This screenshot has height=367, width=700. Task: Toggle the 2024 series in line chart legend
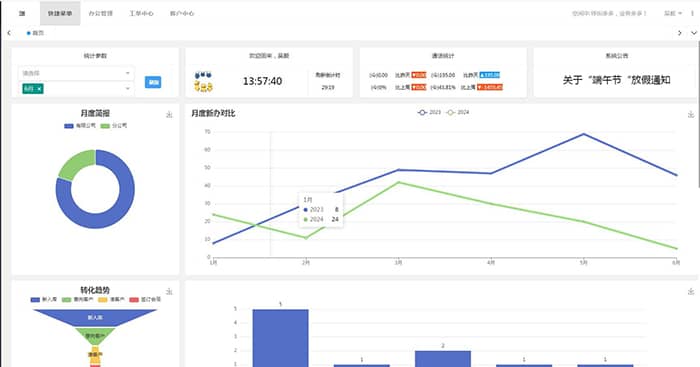458,113
